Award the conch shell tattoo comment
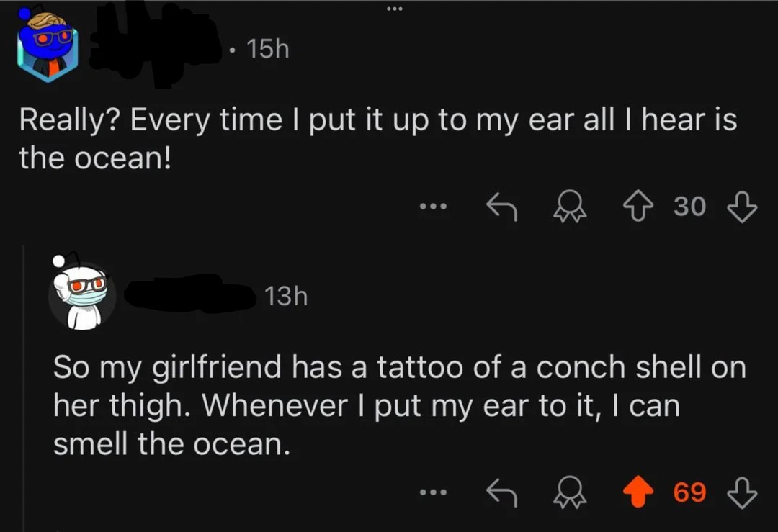 (570, 492)
